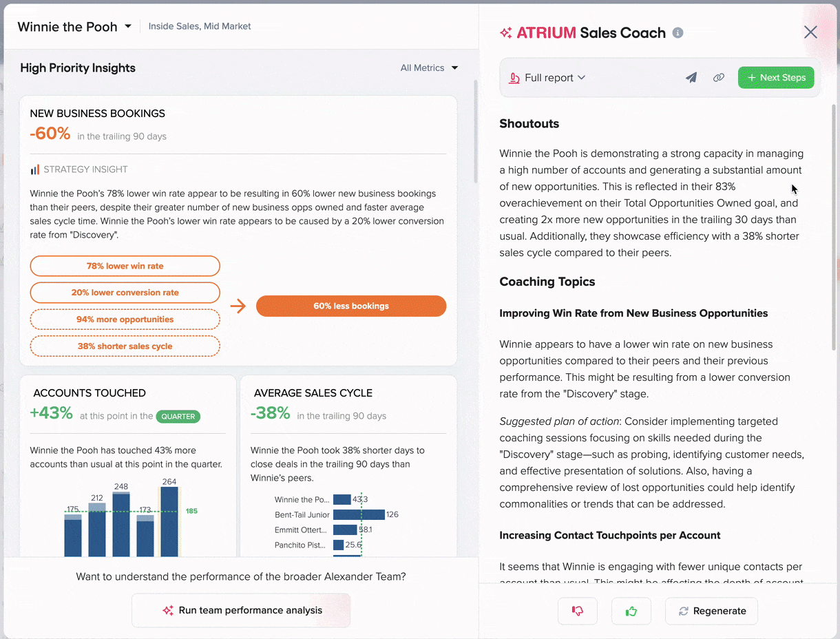The image size is (840, 639).
Task: Run team performance analysis
Action: click(241, 610)
